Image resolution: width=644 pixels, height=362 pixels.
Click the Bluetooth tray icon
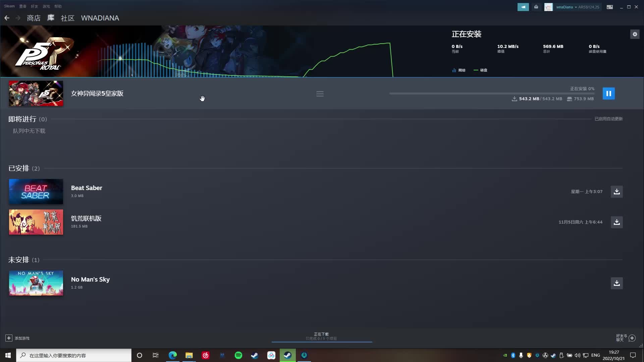click(x=513, y=355)
